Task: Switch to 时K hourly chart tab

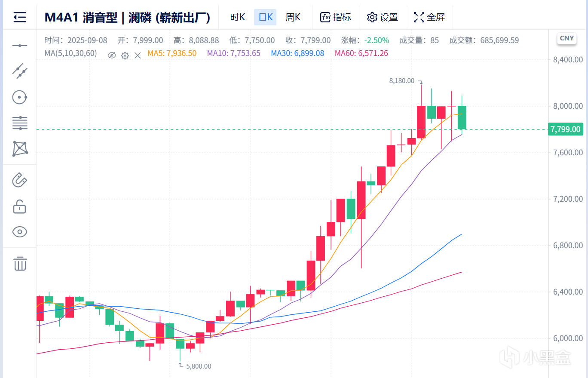Action: (237, 17)
